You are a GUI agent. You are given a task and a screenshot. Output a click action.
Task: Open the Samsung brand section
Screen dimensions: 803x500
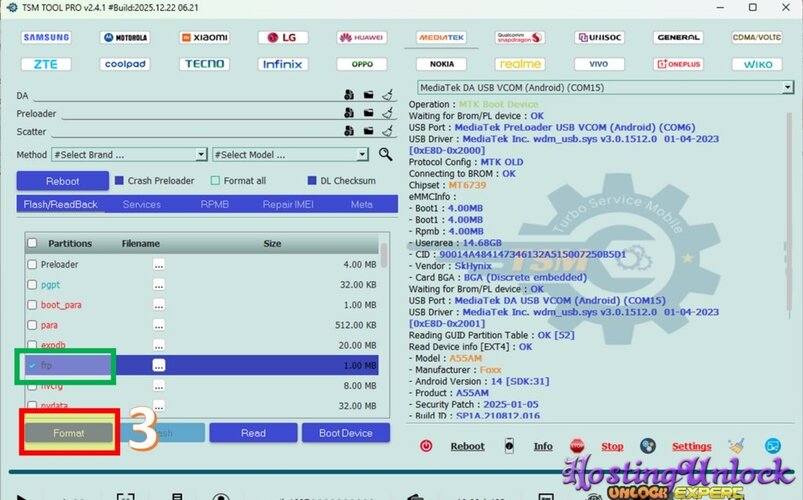(46, 37)
